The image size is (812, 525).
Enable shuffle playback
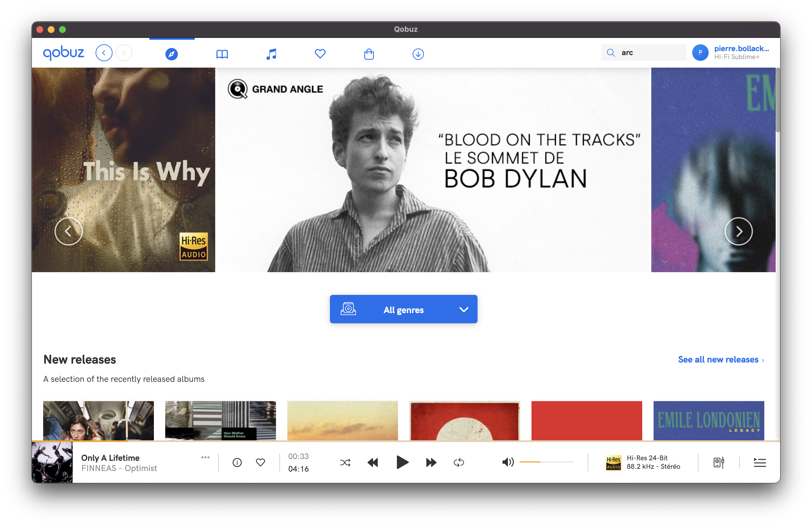pyautogui.click(x=345, y=463)
